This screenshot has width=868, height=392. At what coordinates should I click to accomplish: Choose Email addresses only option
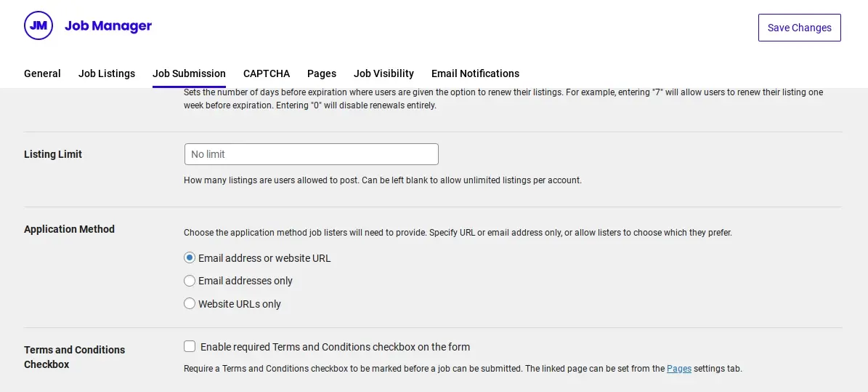190,281
